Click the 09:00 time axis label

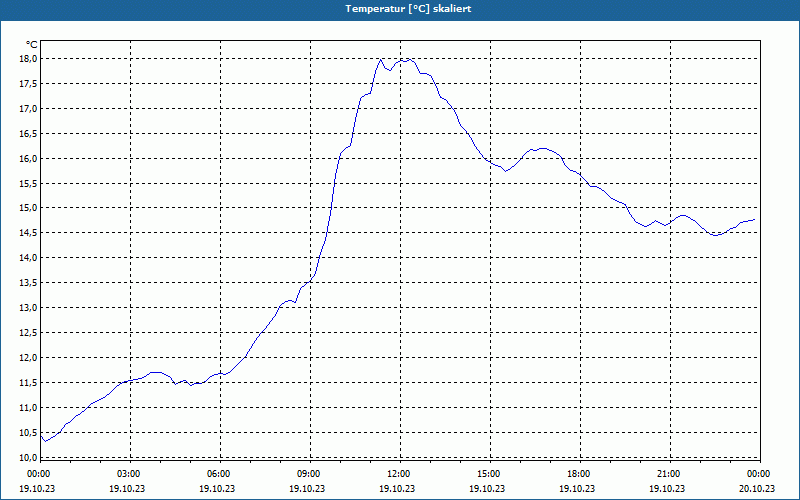pos(309,474)
